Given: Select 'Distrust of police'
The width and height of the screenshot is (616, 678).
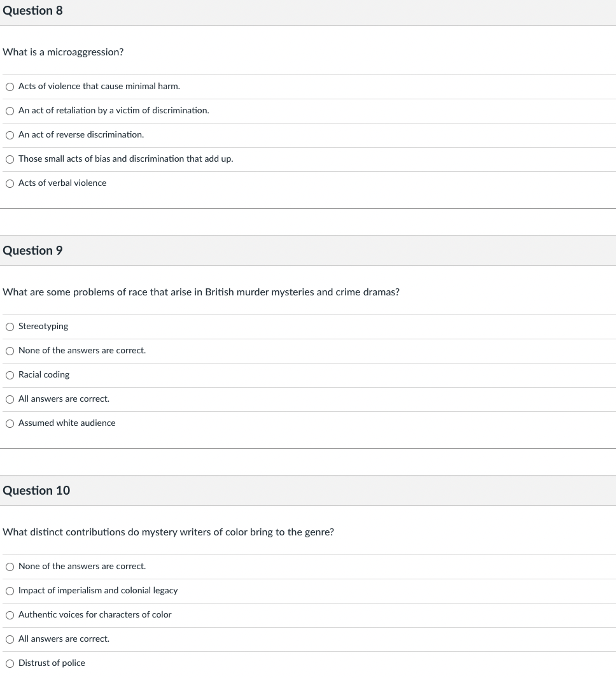Looking at the screenshot, I should coord(10,663).
